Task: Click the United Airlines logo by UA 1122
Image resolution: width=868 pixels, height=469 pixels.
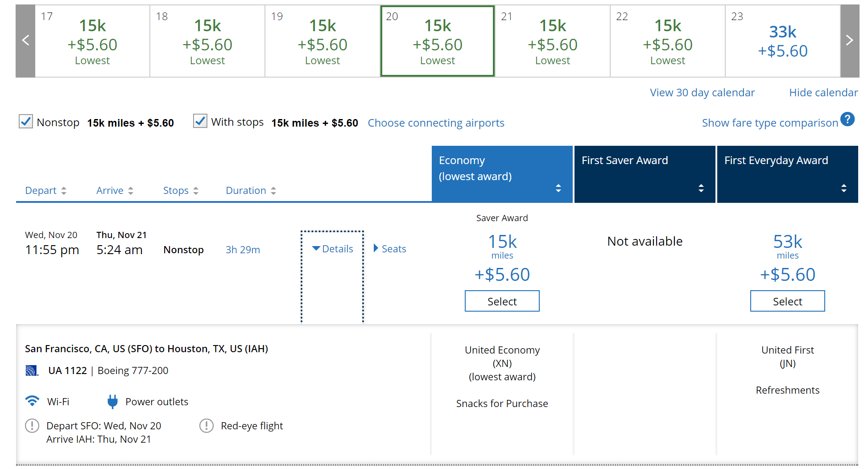Action: pos(32,370)
